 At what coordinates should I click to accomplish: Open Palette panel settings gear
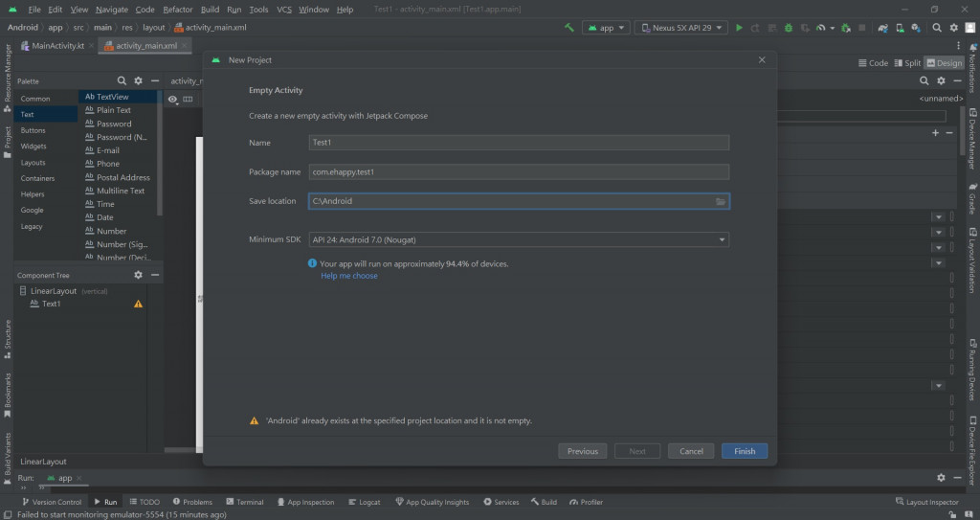[138, 80]
